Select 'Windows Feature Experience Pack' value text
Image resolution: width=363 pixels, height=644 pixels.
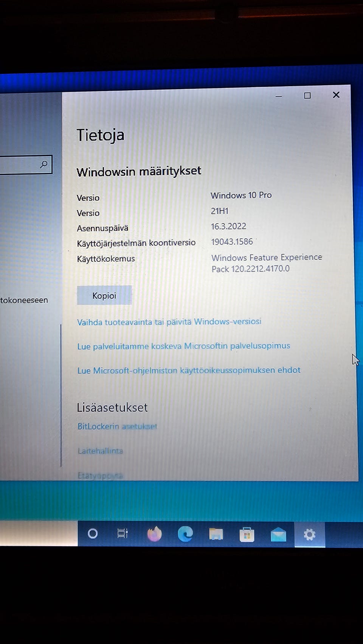pos(267,263)
